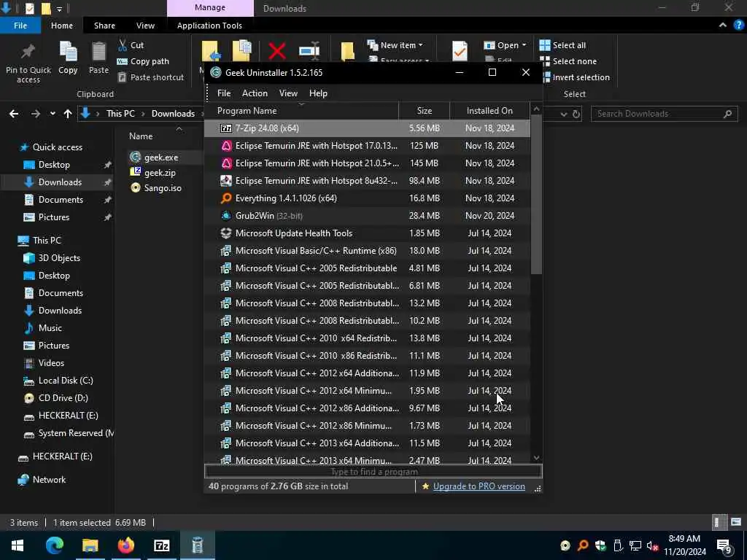This screenshot has width=747, height=560.
Task: Select Network in navigation pane
Action: 42,480
